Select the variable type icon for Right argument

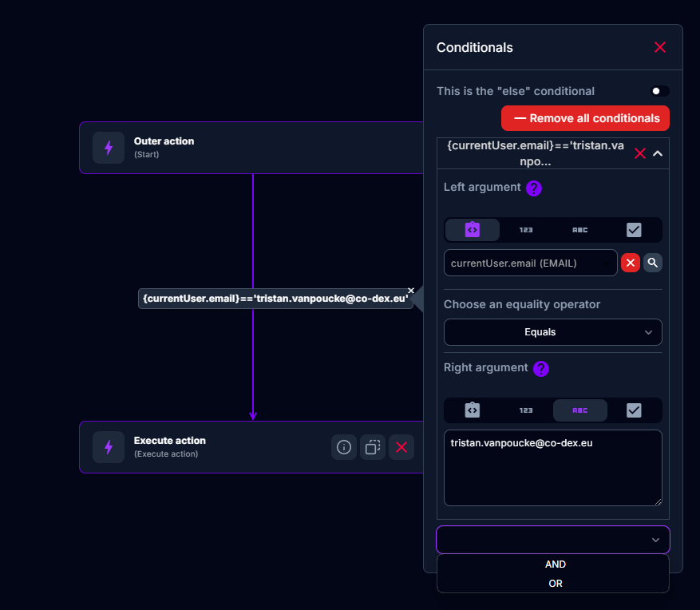point(473,410)
